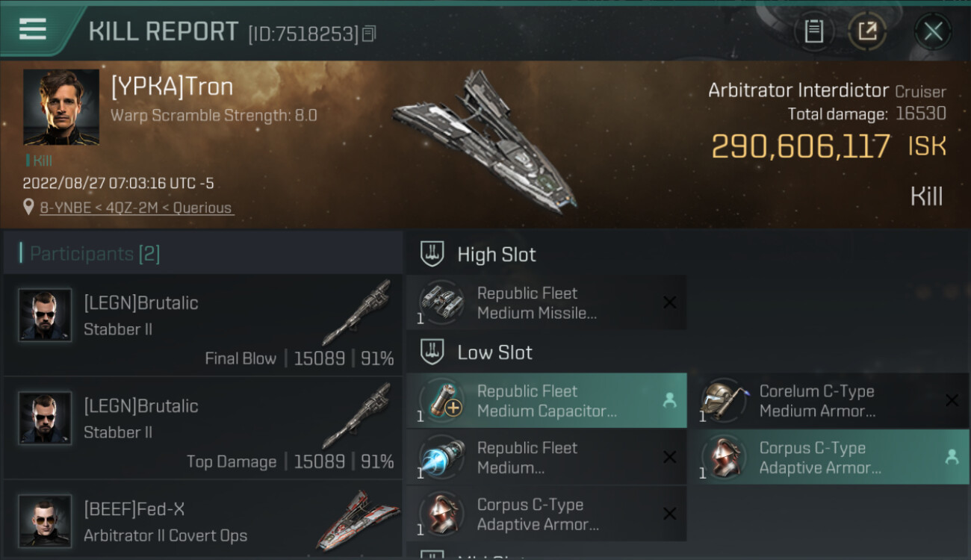View Tron's character portrait

[61, 107]
